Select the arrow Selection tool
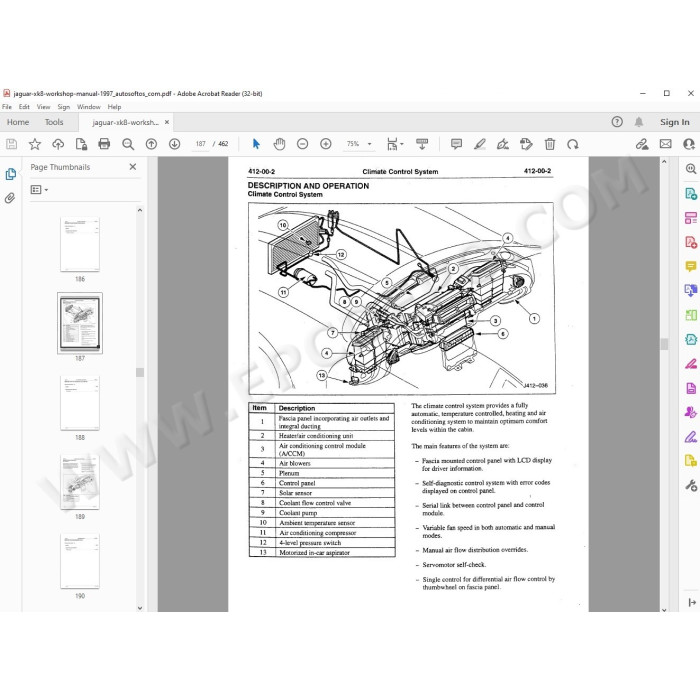This screenshot has height=700, width=700. coord(256,144)
